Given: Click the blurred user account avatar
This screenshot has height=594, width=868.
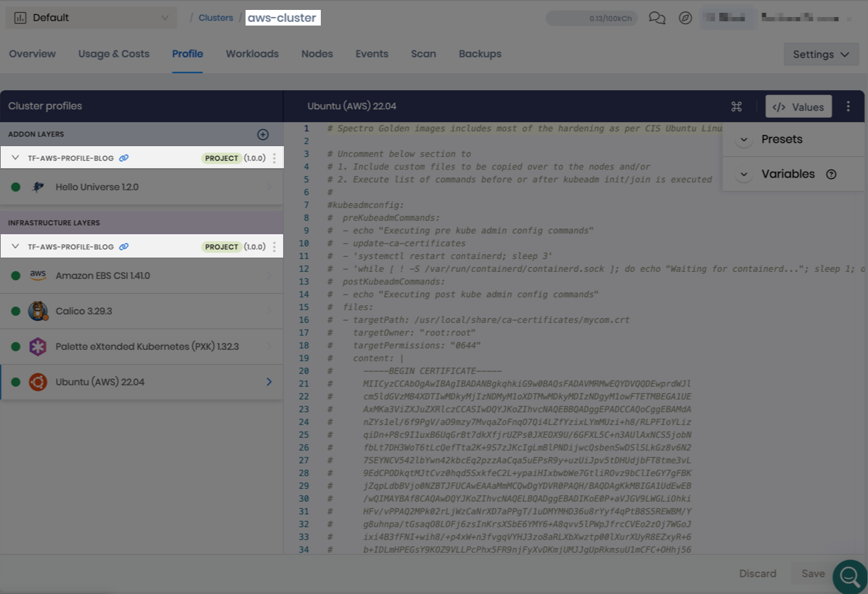Looking at the screenshot, I should coord(726,18).
